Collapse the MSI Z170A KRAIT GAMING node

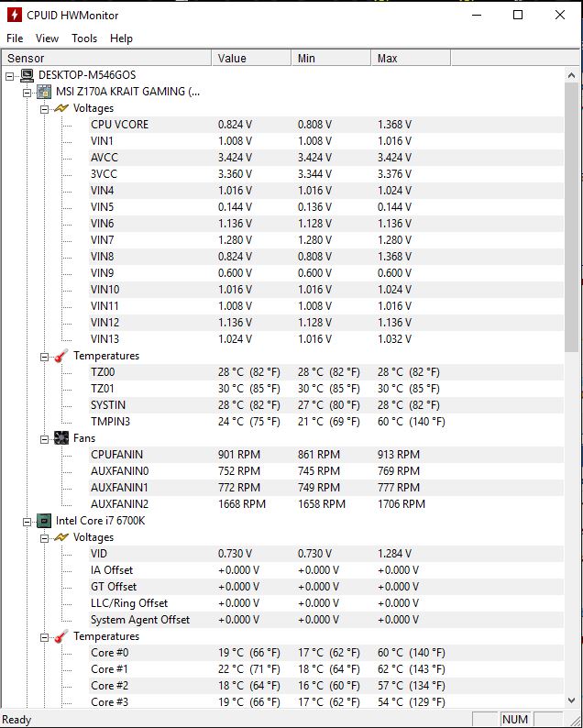pos(27,93)
